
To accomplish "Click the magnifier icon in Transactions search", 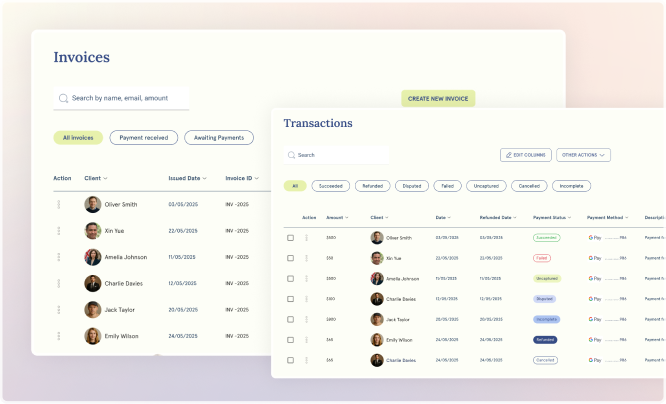I will pyautogui.click(x=291, y=155).
